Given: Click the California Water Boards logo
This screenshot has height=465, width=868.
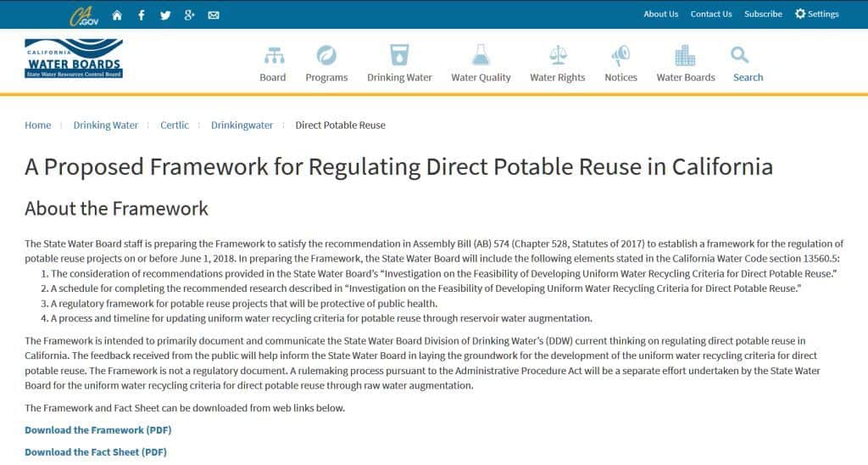Looking at the screenshot, I should (x=74, y=59).
